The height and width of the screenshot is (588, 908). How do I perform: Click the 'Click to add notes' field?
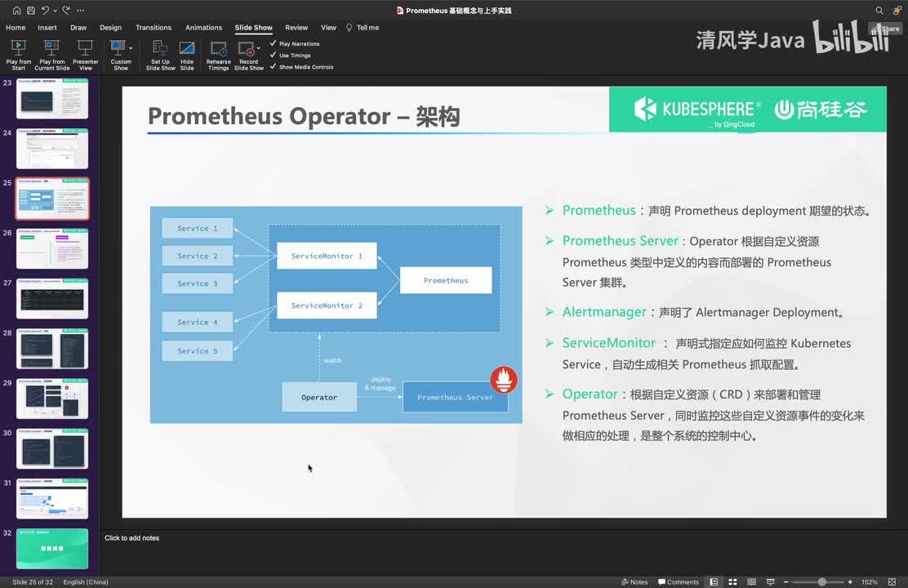coord(132,538)
